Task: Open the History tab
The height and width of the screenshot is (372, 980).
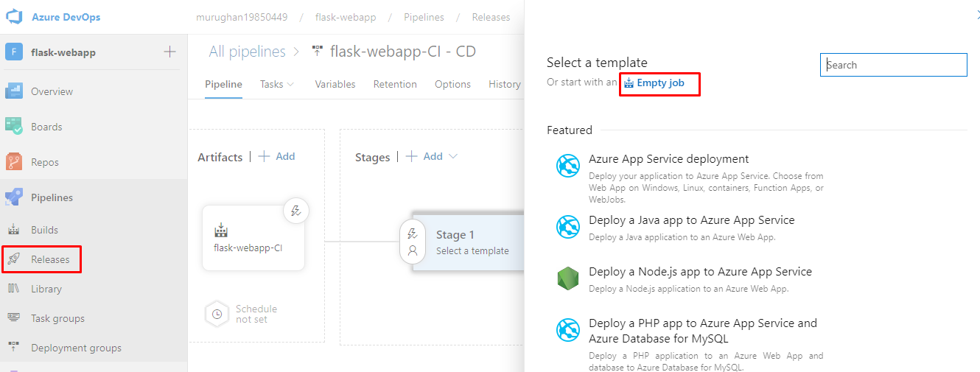Action: point(505,84)
